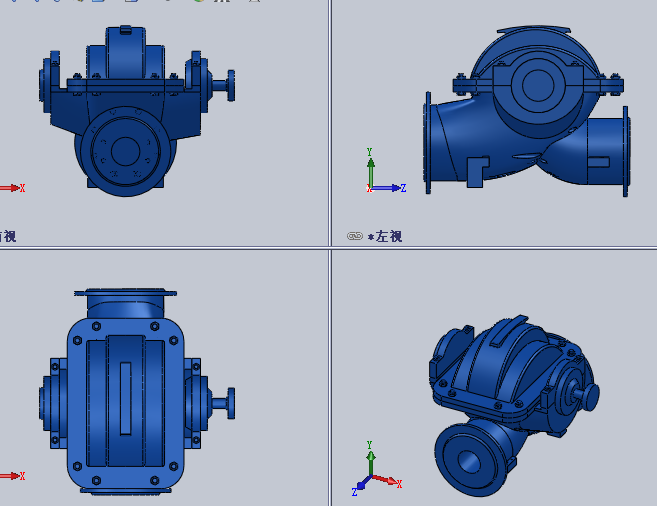Click the XYZ triad in the isometric viewport

[x=377, y=468]
